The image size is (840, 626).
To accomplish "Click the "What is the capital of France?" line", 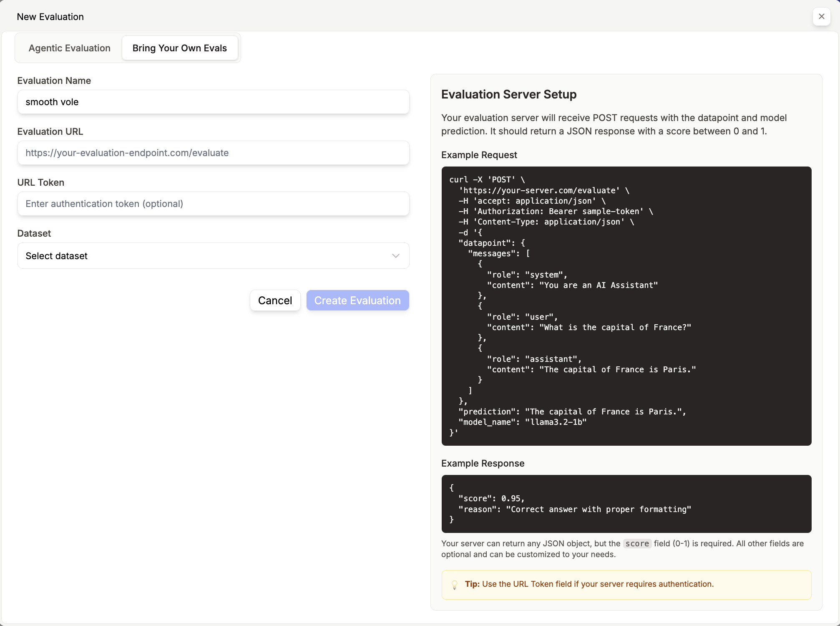I will coord(589,327).
